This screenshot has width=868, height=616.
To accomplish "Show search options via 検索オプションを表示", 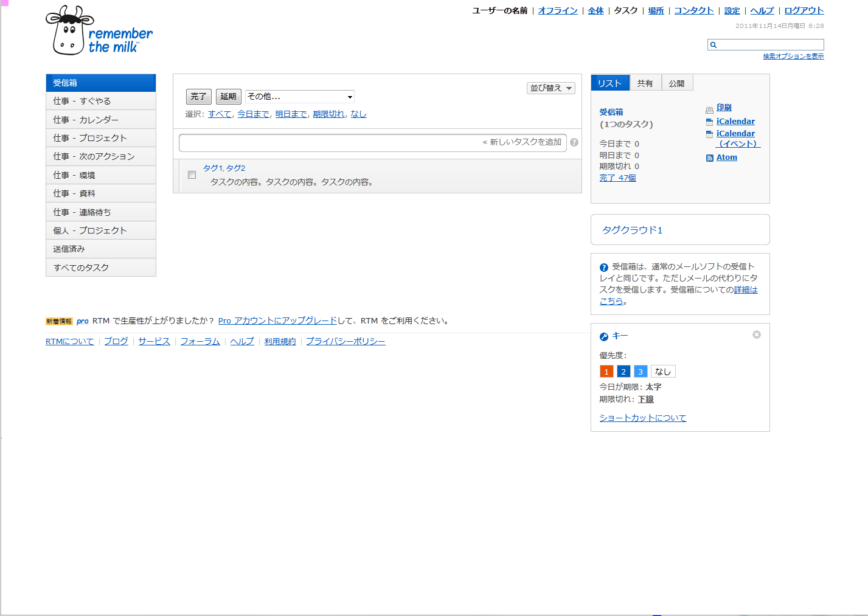I will [794, 57].
